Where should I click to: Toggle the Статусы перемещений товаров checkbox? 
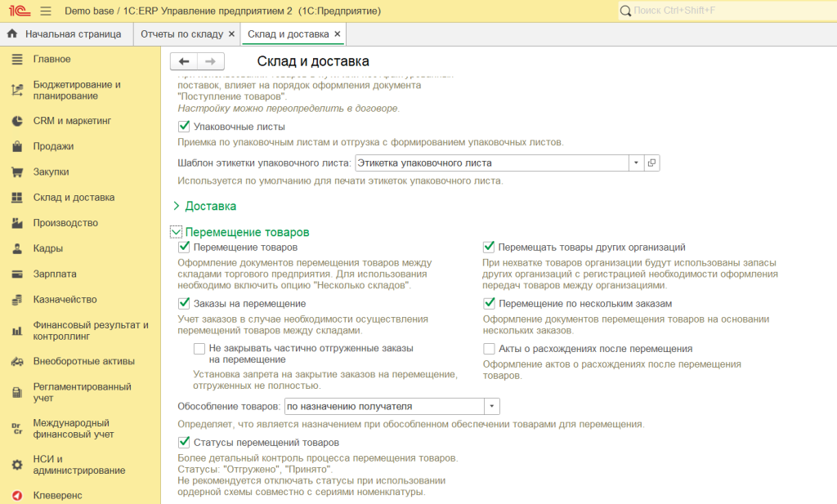coord(184,442)
